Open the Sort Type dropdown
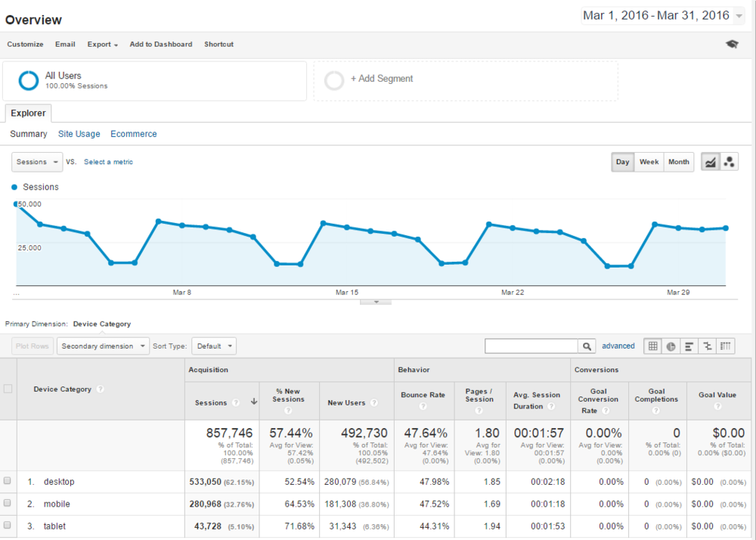This screenshot has width=756, height=540. [214, 346]
